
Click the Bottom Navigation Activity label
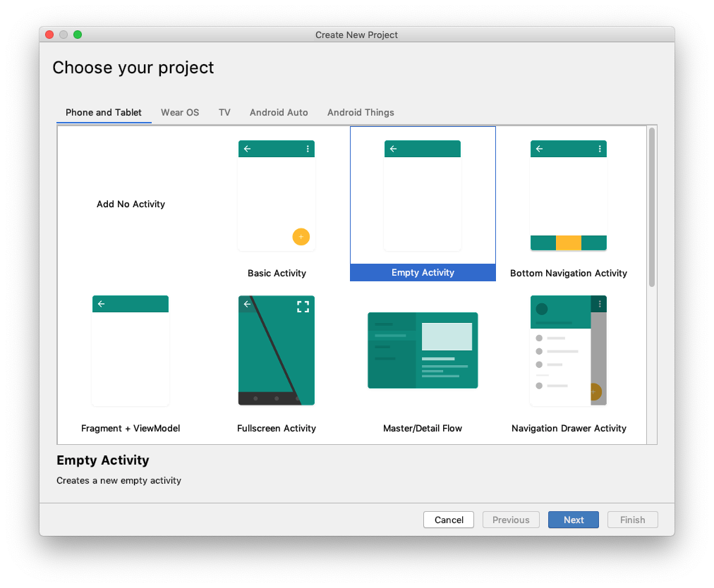click(568, 273)
